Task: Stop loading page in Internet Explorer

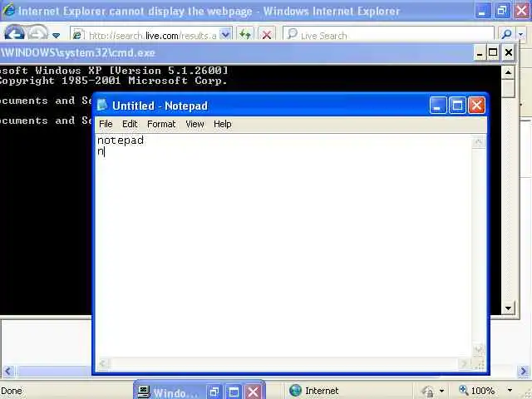Action: coord(267,34)
